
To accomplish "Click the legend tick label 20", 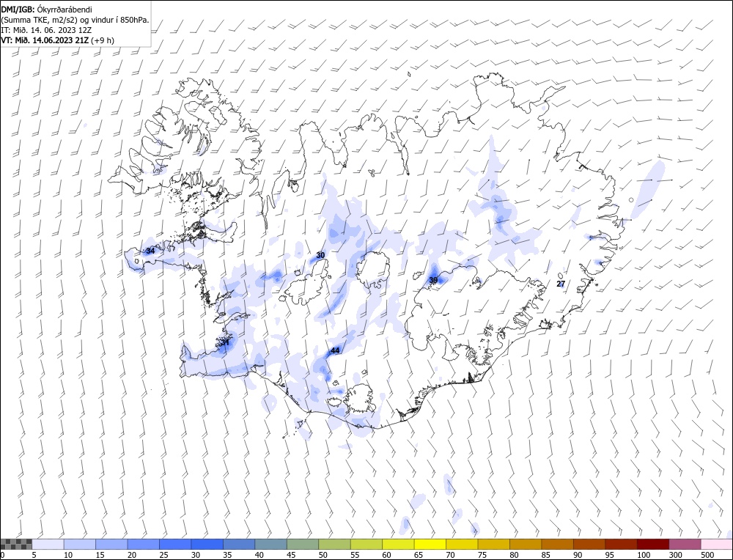I will [x=132, y=555].
